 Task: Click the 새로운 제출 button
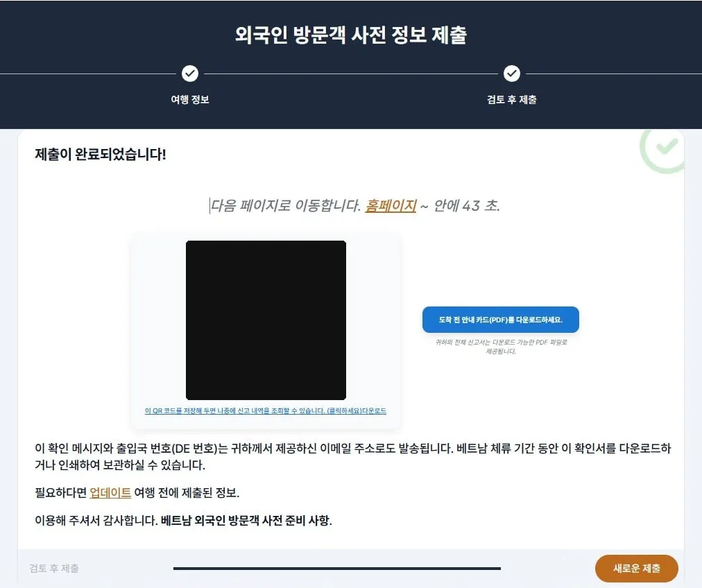point(637,569)
